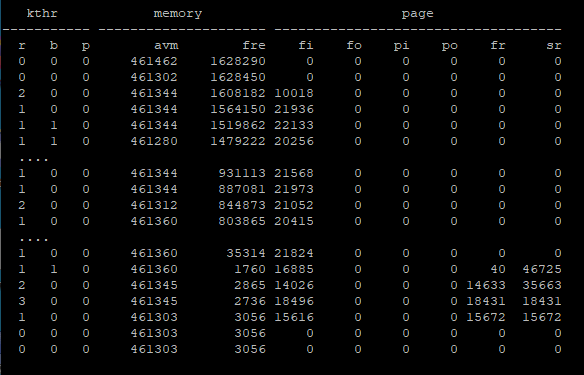Click the 'r' column header
584x375 pixels.
(x=22, y=45)
